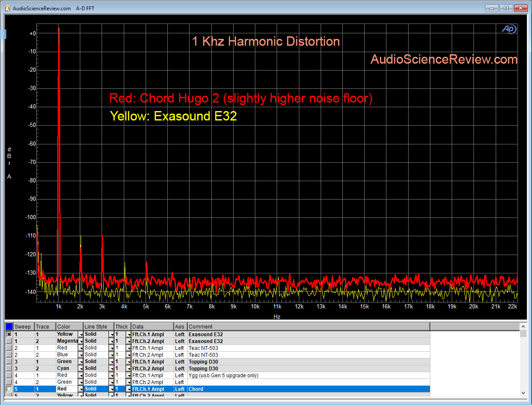Image resolution: width=532 pixels, height=405 pixels.
Task: Uncheck the highlighted Chord trace row
Action: click(9, 389)
